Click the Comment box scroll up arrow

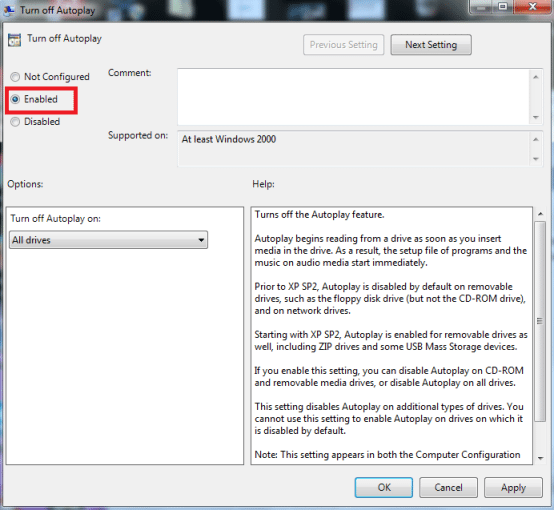[x=536, y=77]
